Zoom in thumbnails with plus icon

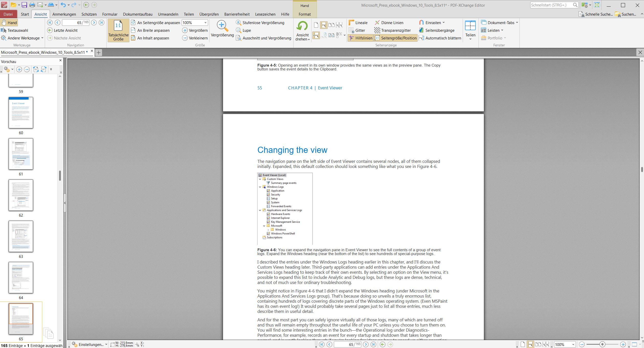pyautogui.click(x=19, y=69)
